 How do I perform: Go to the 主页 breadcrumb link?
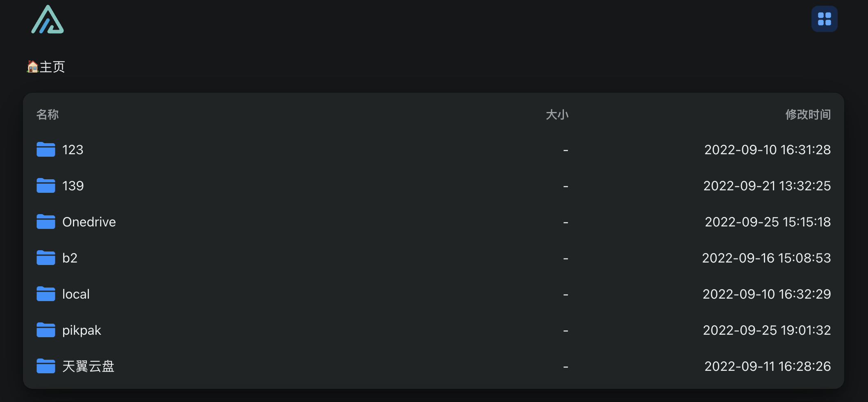point(46,67)
